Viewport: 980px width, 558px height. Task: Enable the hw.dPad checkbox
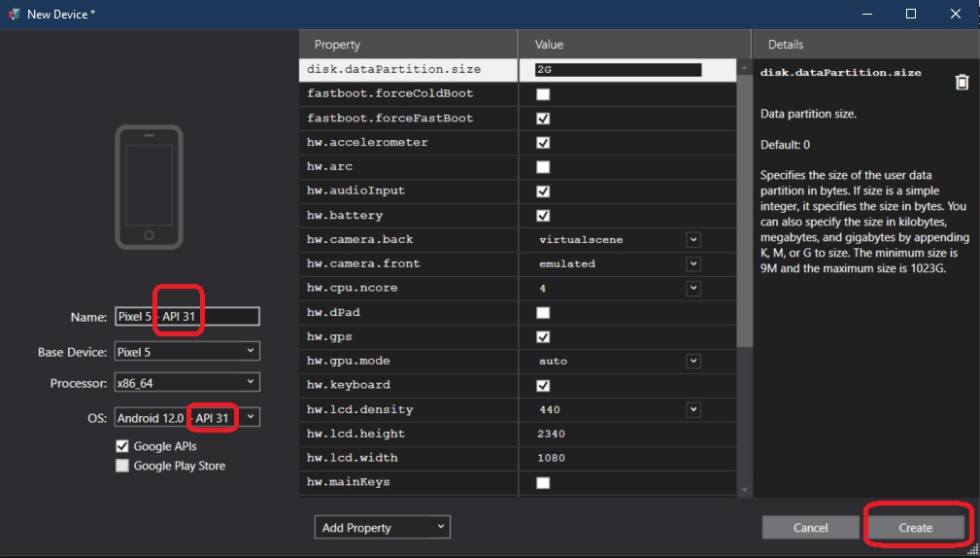(543, 313)
